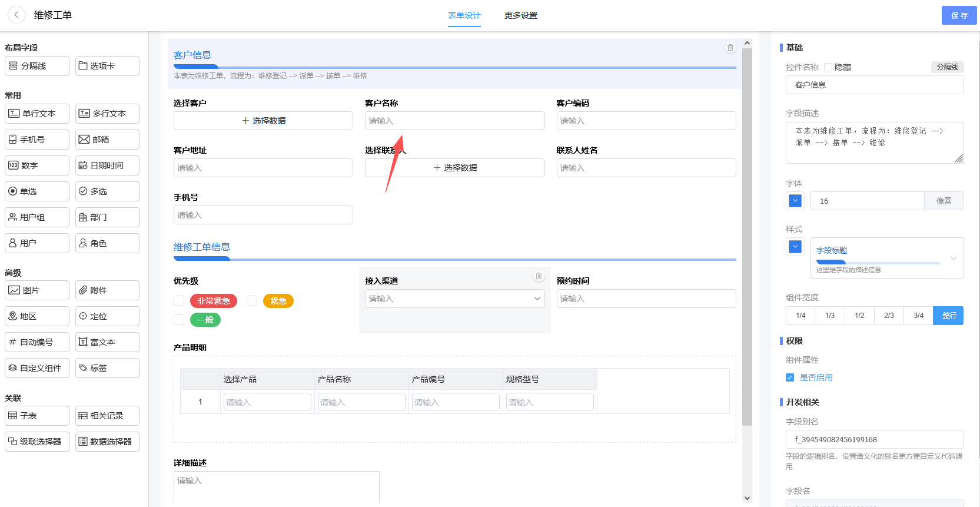Add a 图片 image field
This screenshot has width=980, height=507.
pos(37,290)
